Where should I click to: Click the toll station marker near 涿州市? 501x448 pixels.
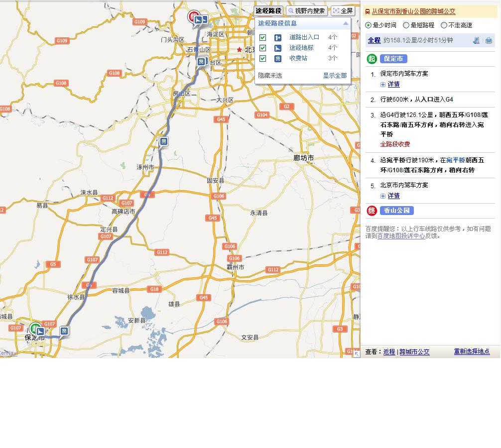pos(163,141)
